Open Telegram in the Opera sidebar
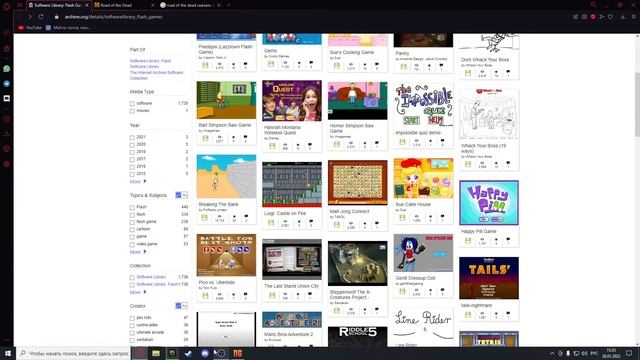The width and height of the screenshot is (640, 360). (7, 84)
